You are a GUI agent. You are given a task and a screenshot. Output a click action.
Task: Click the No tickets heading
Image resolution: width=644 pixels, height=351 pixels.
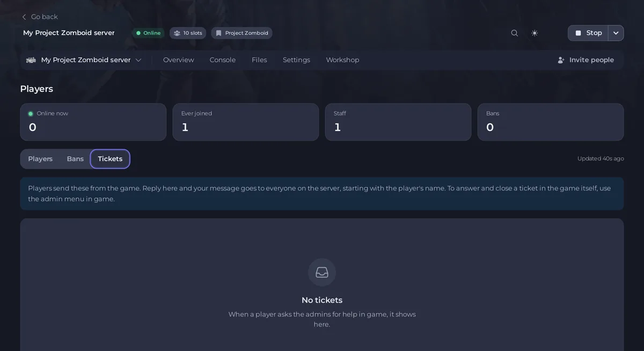tap(322, 300)
